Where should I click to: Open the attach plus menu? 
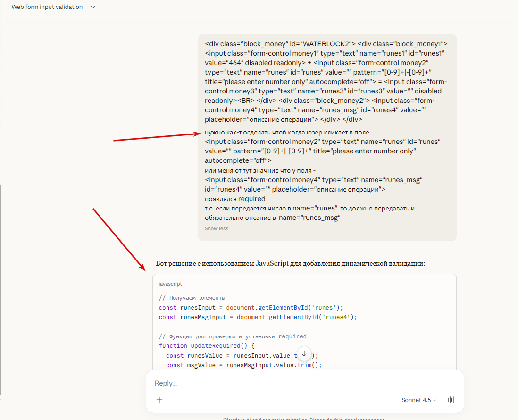[x=159, y=400]
